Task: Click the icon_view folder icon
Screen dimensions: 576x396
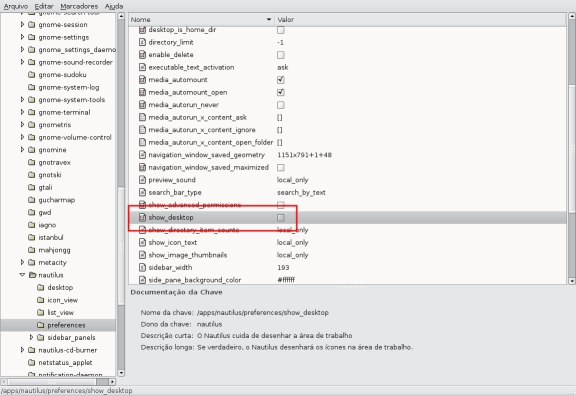Action: [41, 300]
